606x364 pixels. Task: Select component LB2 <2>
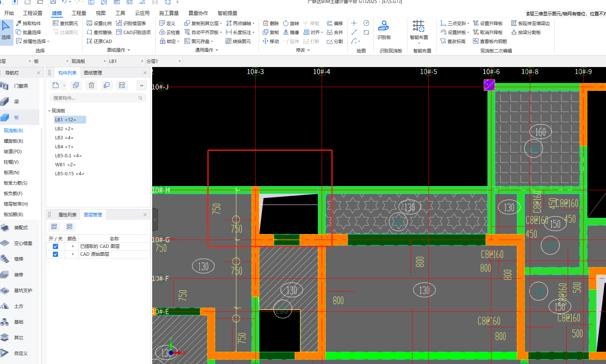point(64,128)
